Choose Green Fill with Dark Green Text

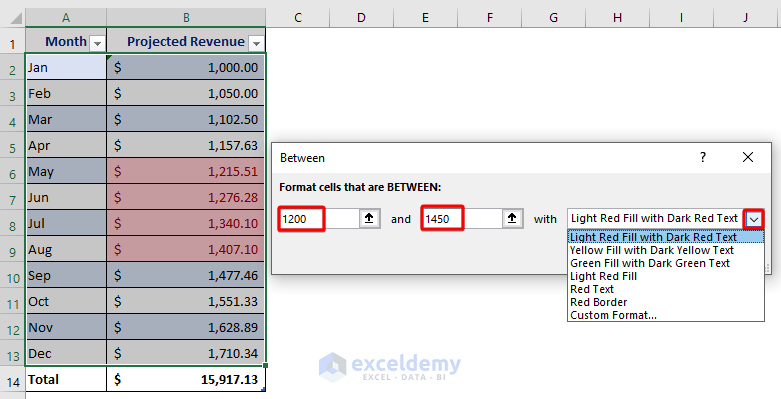(666, 263)
